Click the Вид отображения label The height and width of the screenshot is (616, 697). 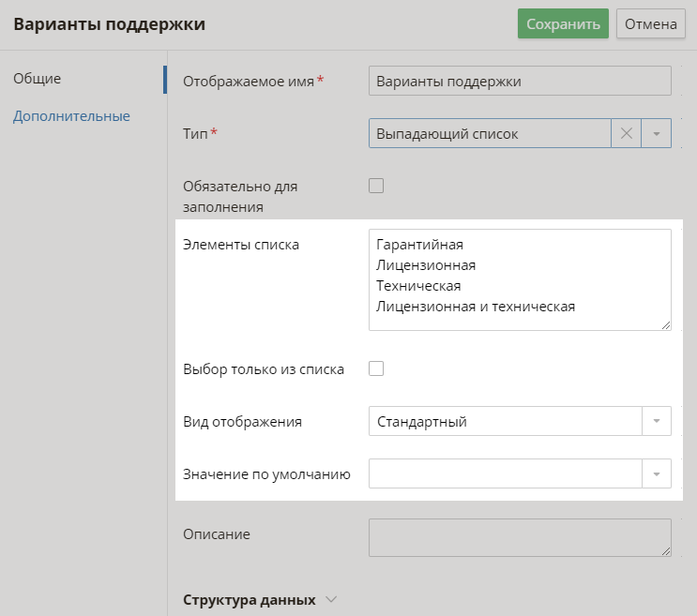[x=242, y=422]
